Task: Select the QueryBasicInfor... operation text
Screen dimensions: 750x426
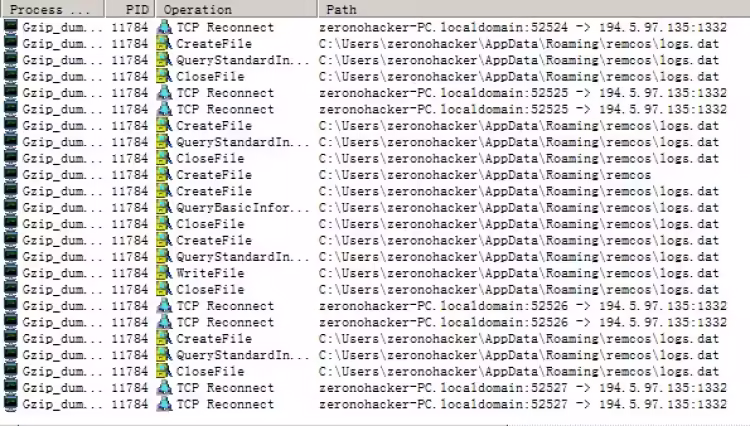Action: [x=242, y=208]
